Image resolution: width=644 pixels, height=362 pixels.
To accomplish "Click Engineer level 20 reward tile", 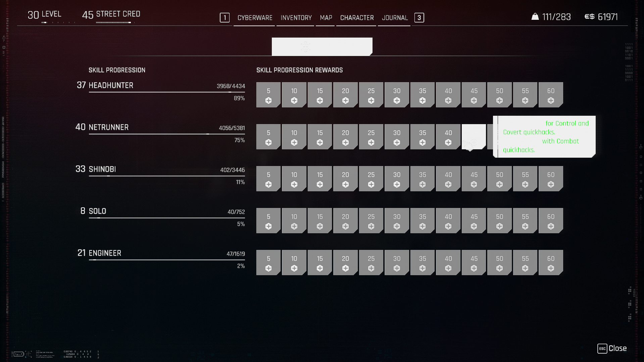I will (x=345, y=263).
